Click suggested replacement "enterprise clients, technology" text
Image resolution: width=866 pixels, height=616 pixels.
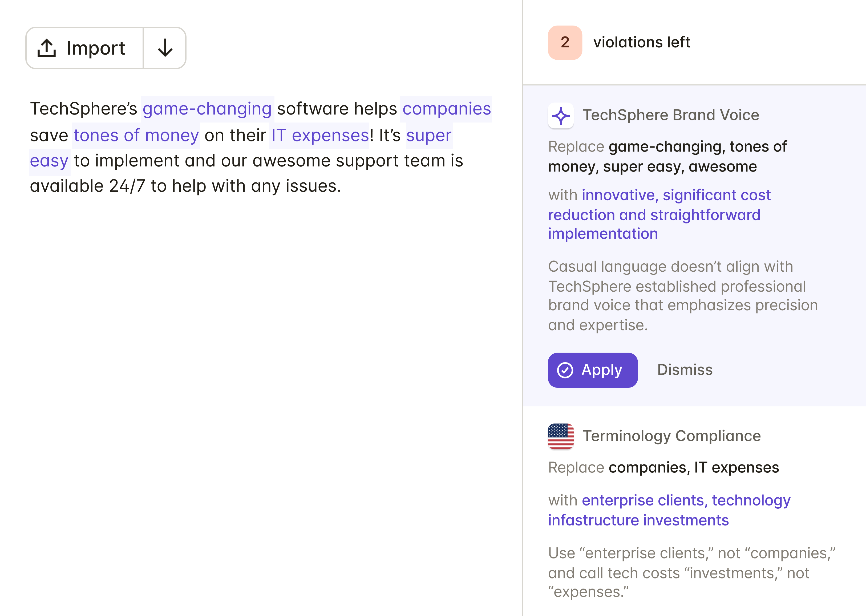click(x=686, y=501)
